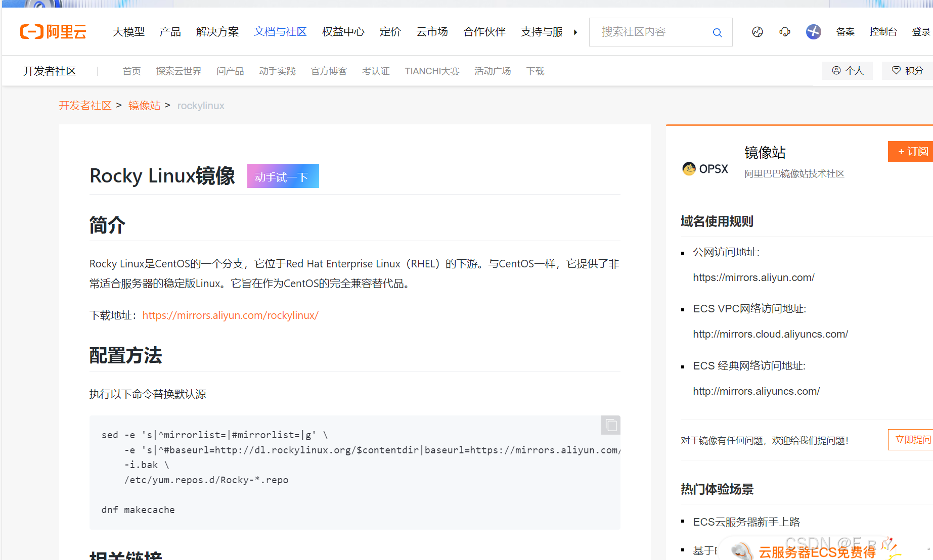Image resolution: width=933 pixels, height=560 pixels.
Task: Click the rockylinux breadcrumb text
Action: [x=201, y=106]
